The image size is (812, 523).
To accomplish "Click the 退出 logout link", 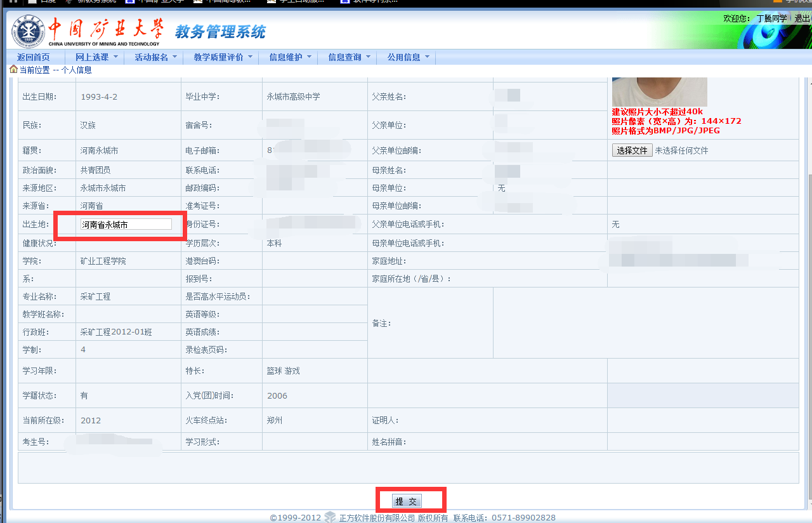I will click(802, 19).
